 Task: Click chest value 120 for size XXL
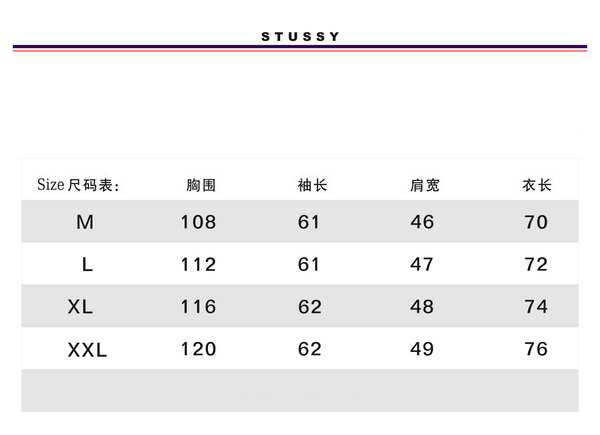coord(198,349)
